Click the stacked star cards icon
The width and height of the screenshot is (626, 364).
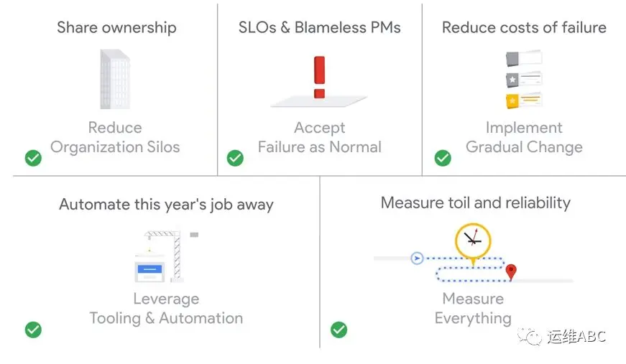coord(524,79)
